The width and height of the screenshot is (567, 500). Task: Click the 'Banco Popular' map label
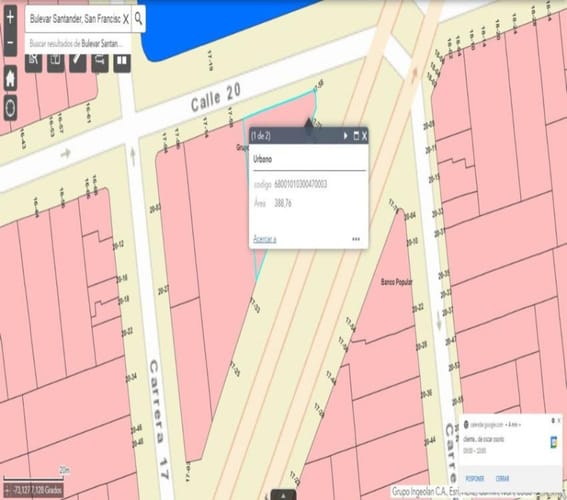396,282
